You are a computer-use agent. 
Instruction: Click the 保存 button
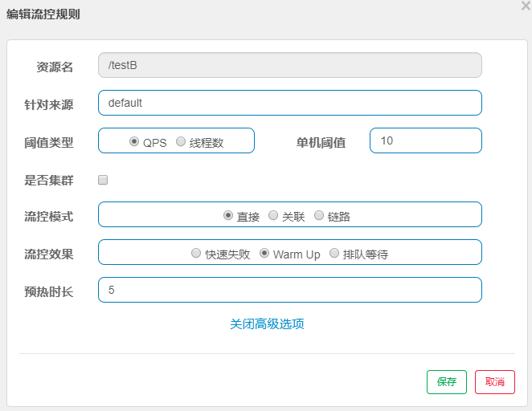(x=447, y=382)
